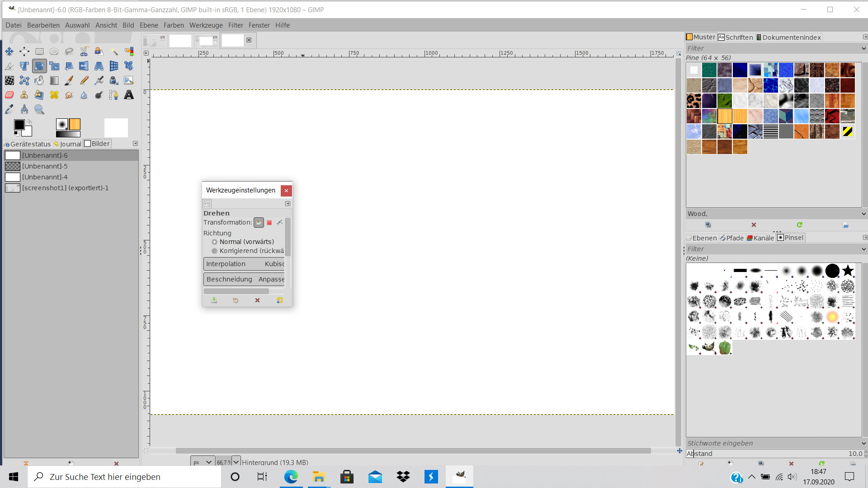Select [Unbenannt]-5 in the image list
Viewport: 868px width, 488px height.
point(45,166)
